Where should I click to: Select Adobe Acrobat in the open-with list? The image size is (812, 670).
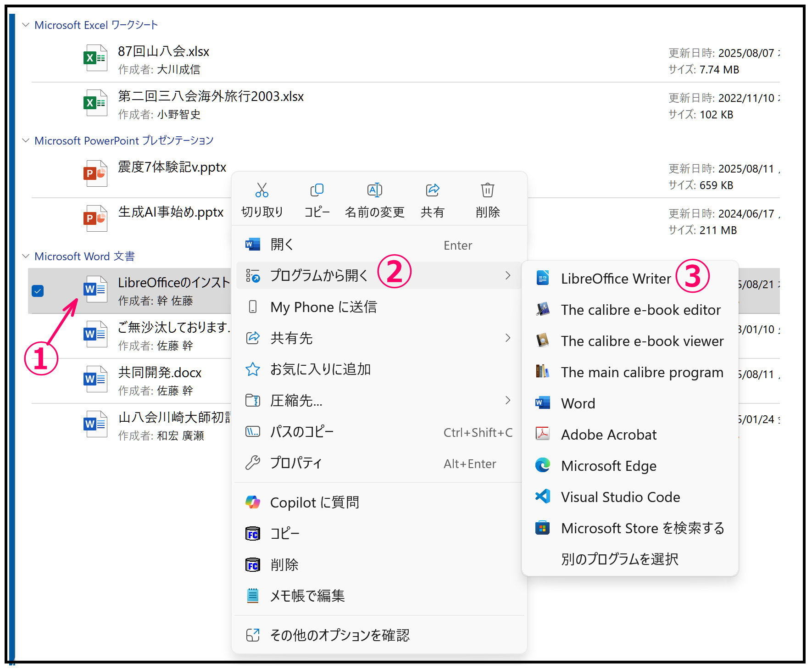coord(608,435)
